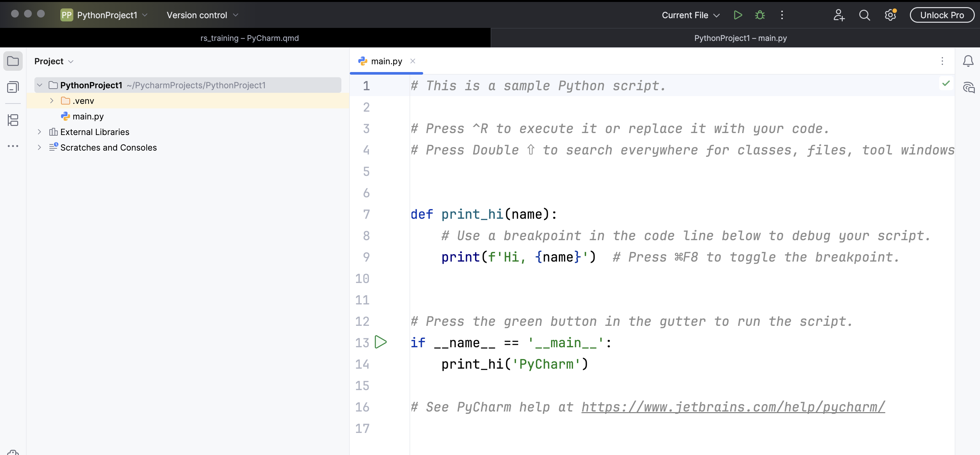Open IDE settings gear icon
980x455 pixels.
click(x=890, y=15)
